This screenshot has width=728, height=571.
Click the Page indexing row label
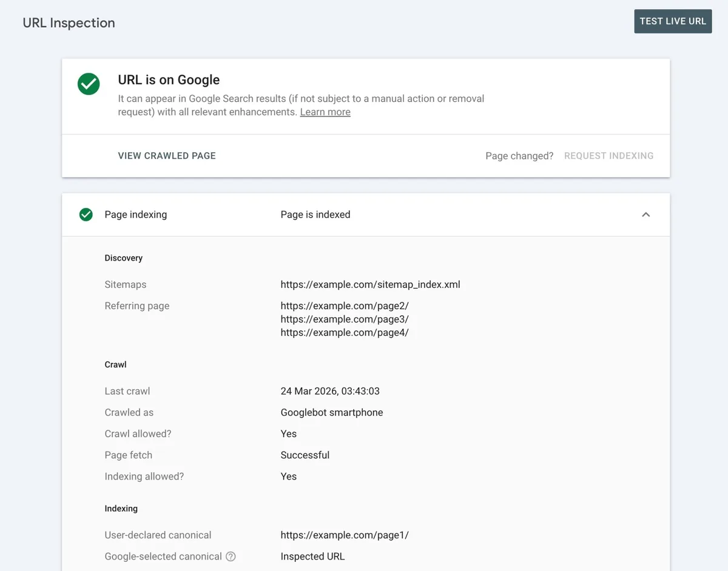pyautogui.click(x=136, y=215)
